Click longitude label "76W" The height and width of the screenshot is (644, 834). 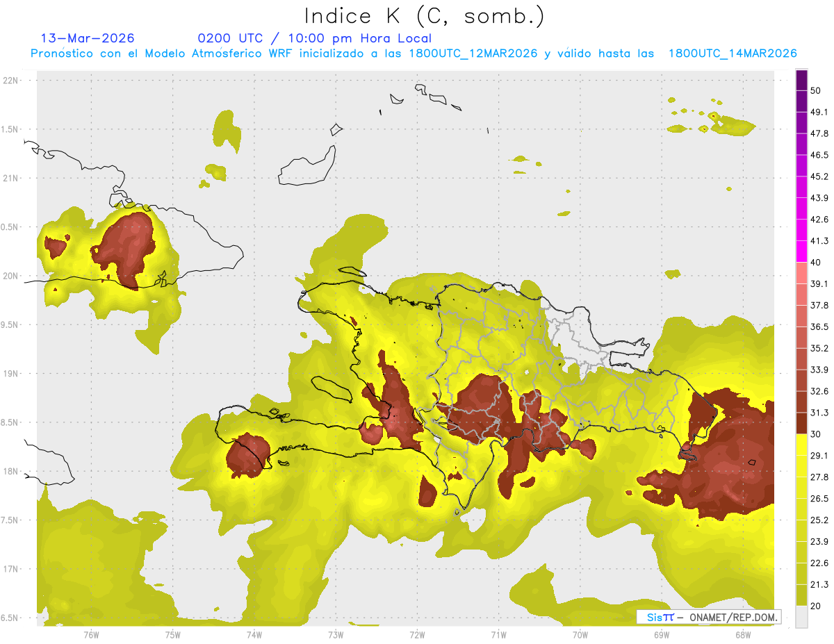91,635
